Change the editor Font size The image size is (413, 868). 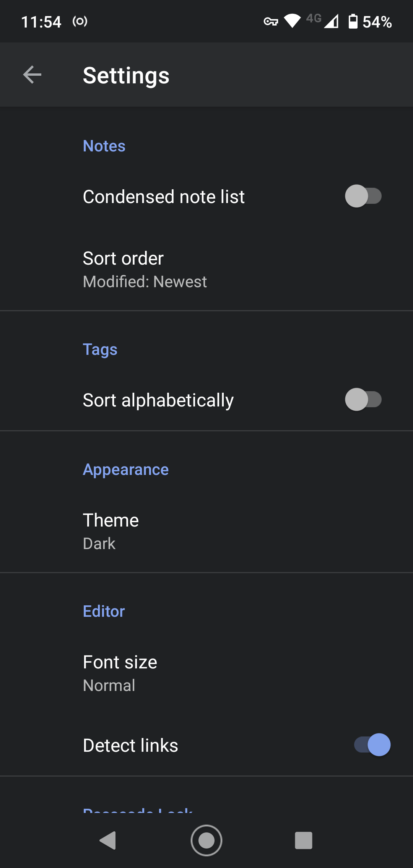[x=120, y=673]
